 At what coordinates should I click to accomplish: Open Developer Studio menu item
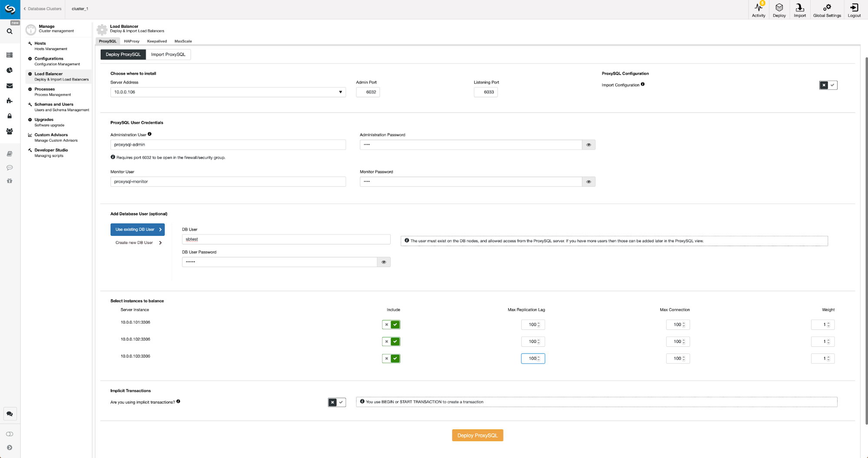point(58,153)
